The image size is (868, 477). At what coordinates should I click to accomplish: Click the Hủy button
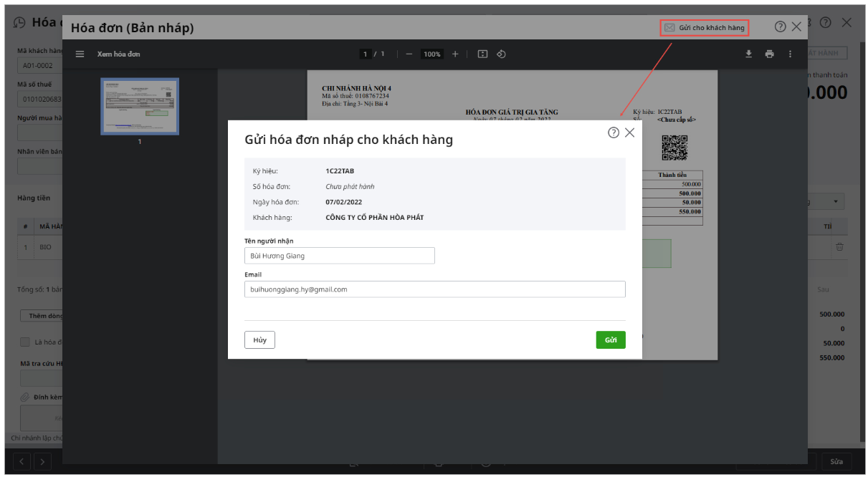tap(259, 340)
